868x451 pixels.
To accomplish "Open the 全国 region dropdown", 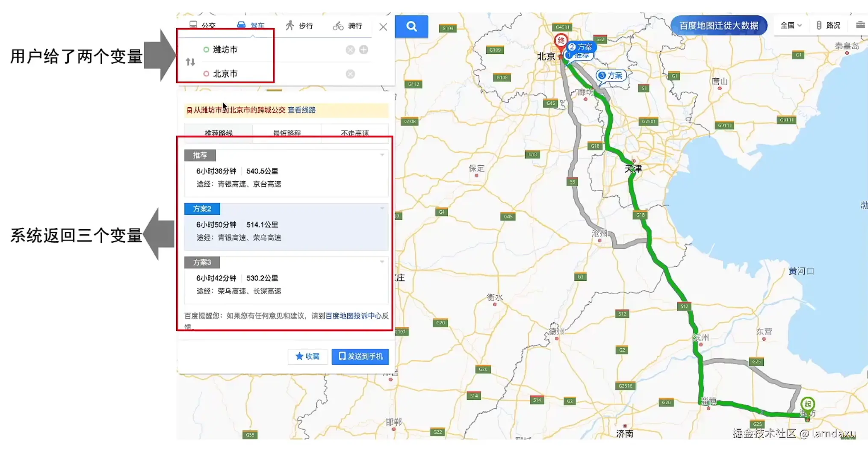I will (791, 25).
